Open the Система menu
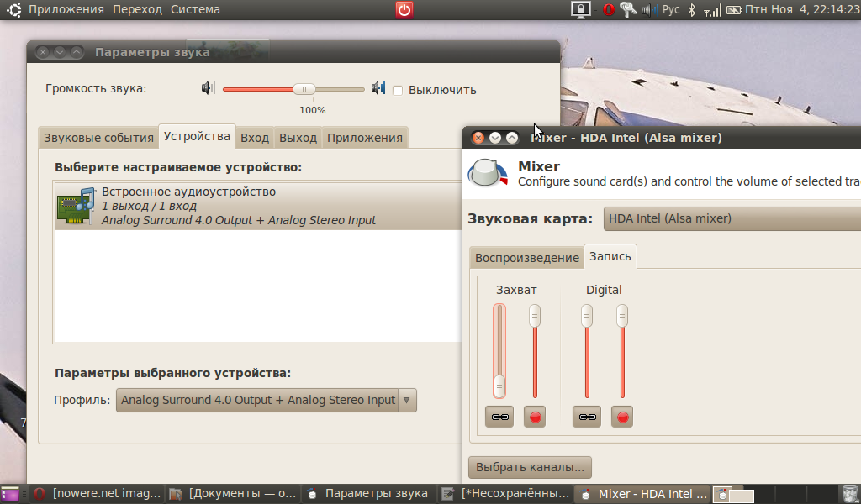The width and height of the screenshot is (861, 504). click(x=195, y=10)
